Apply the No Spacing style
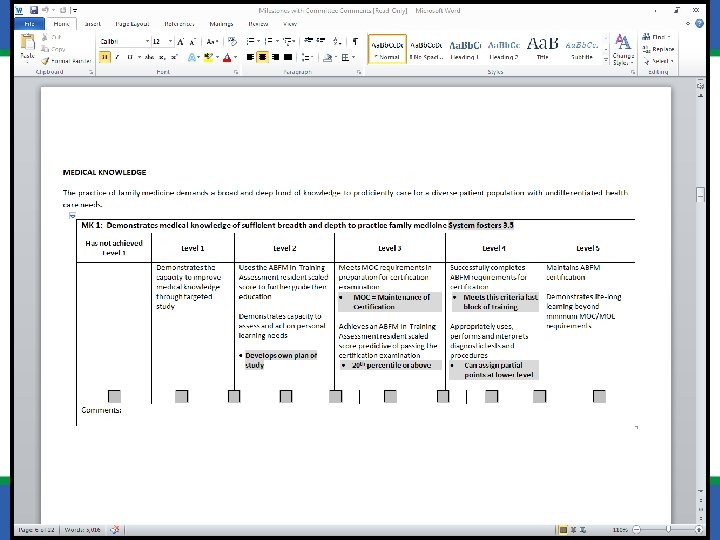The image size is (720, 540). pos(426,49)
